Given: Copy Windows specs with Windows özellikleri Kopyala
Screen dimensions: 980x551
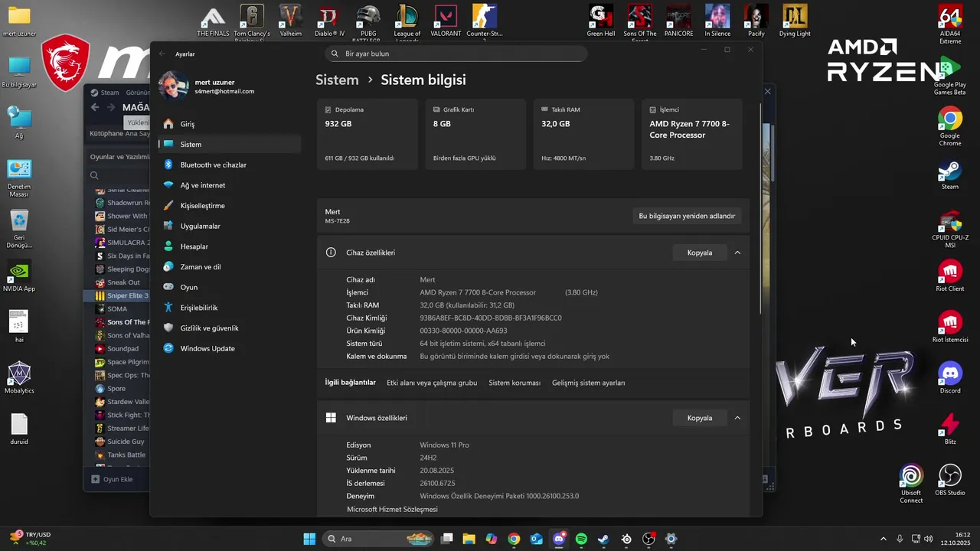Looking at the screenshot, I should click(700, 418).
